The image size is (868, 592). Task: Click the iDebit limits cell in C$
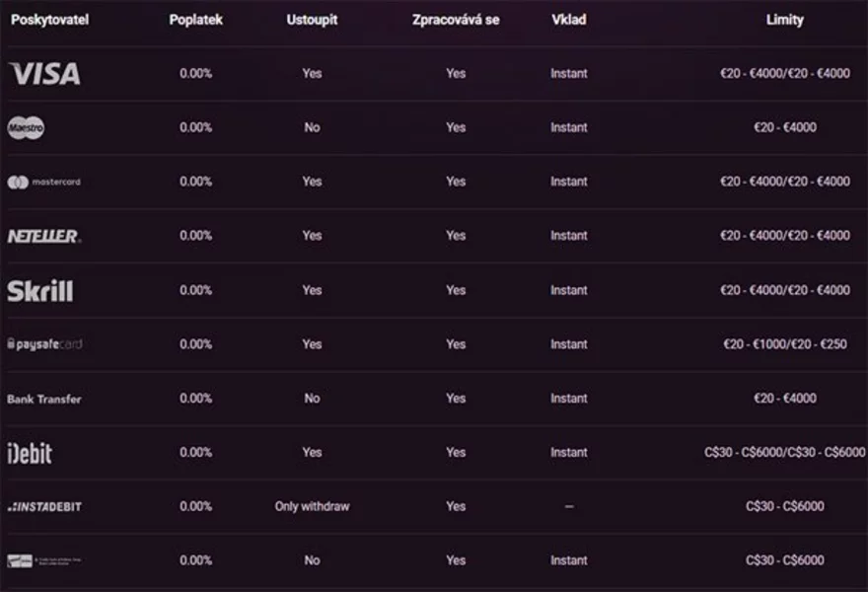[x=784, y=453]
